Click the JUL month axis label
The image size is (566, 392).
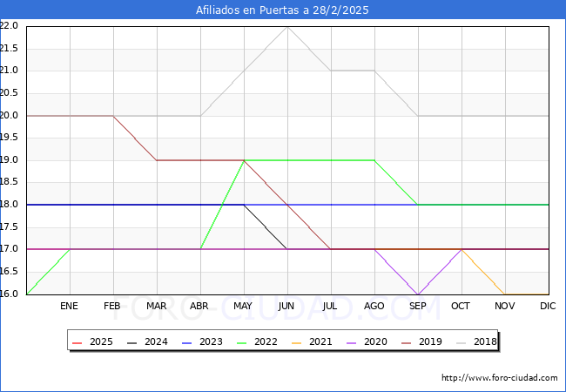[x=330, y=306]
